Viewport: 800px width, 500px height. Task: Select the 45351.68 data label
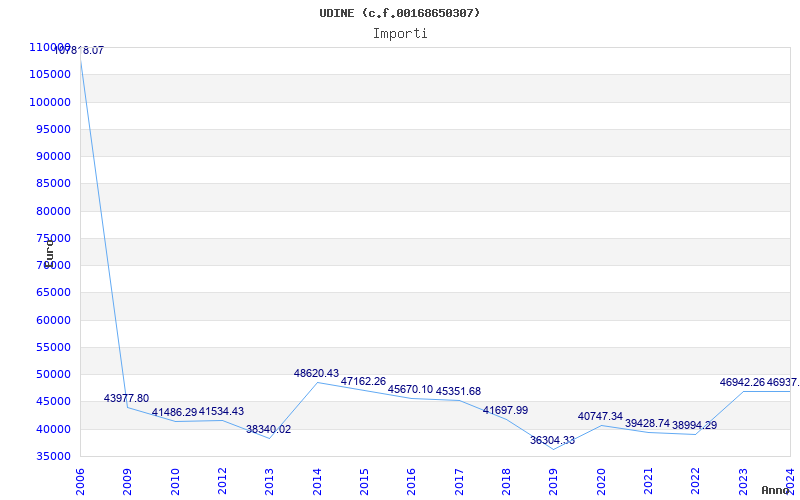point(458,391)
